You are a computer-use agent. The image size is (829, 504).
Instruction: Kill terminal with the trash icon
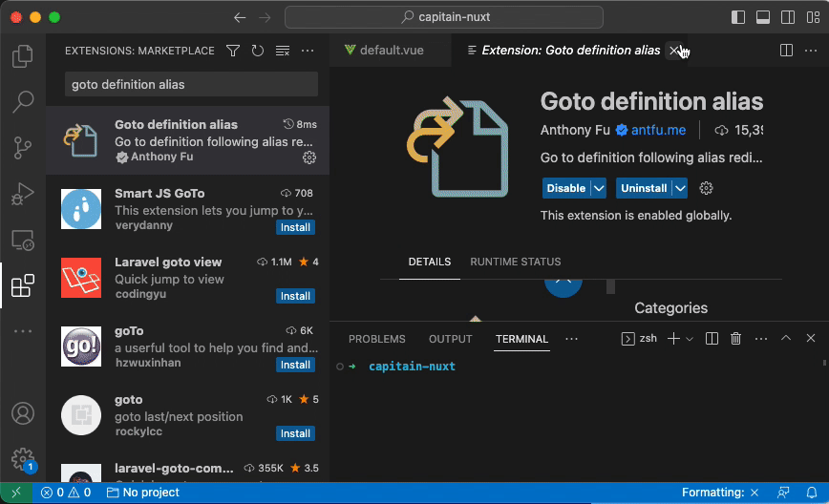pyautogui.click(x=735, y=339)
